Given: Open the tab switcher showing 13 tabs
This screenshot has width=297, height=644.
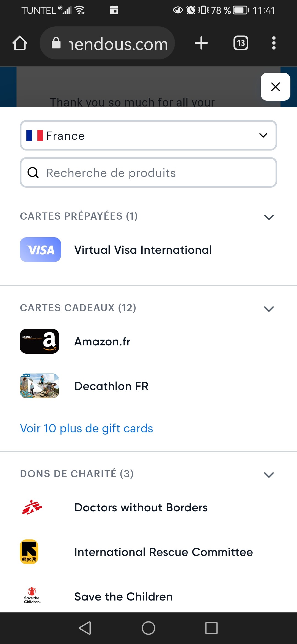Looking at the screenshot, I should (x=241, y=43).
